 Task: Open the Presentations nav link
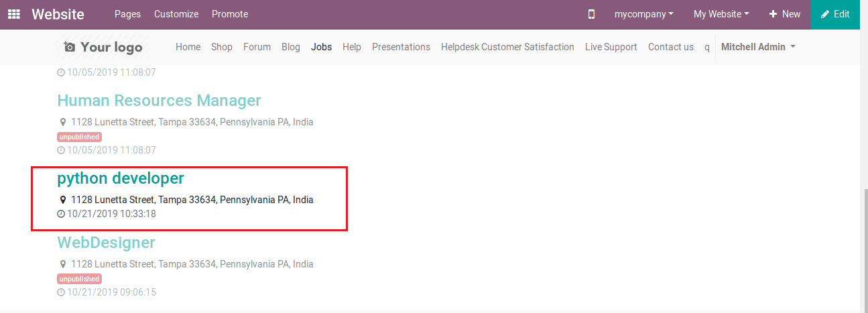tap(401, 47)
